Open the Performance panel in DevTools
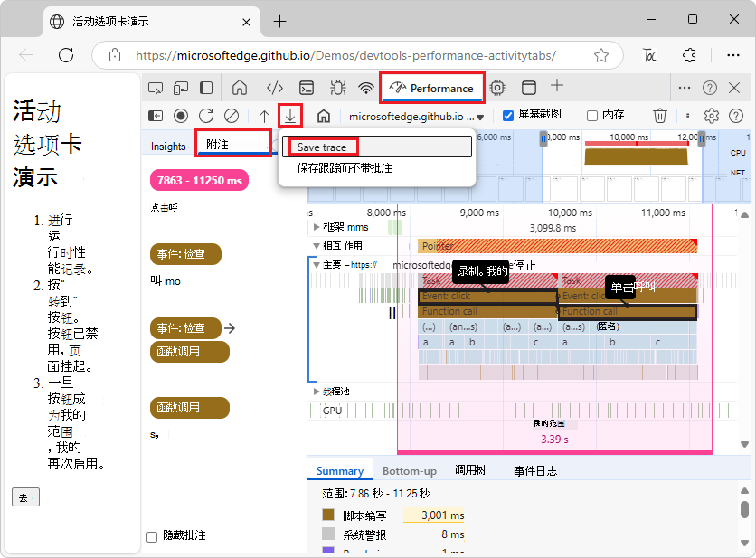This screenshot has width=756, height=558. click(x=431, y=88)
